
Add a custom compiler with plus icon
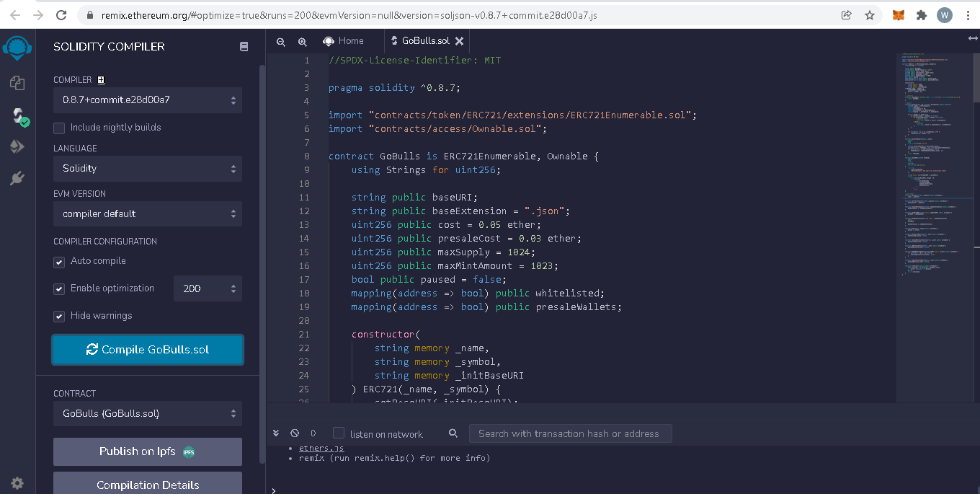[x=101, y=80]
